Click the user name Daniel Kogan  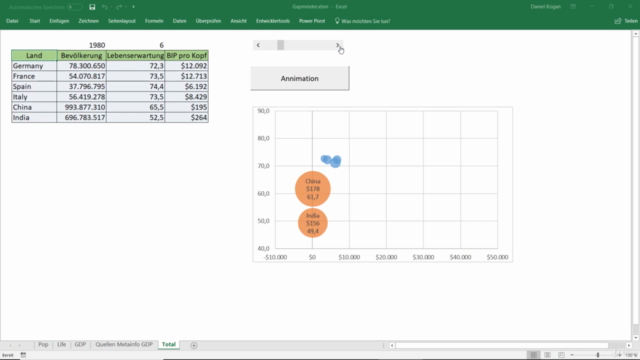click(x=545, y=7)
